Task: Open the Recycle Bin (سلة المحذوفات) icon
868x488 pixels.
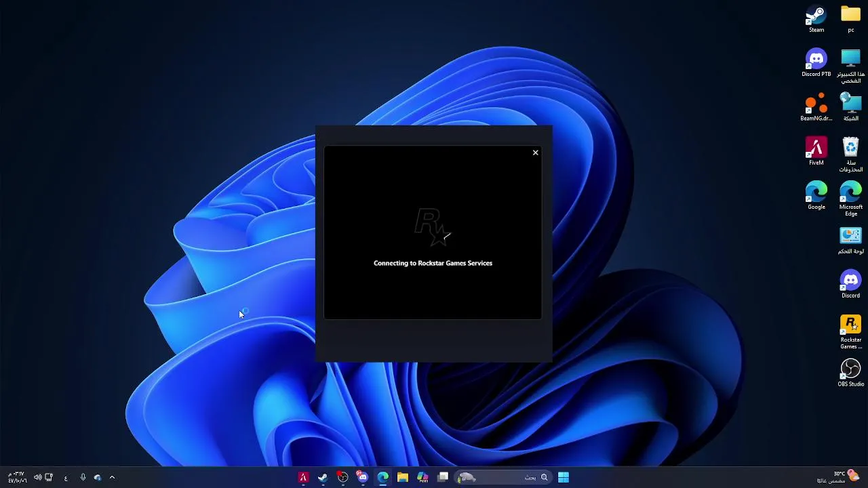Action: (x=850, y=155)
